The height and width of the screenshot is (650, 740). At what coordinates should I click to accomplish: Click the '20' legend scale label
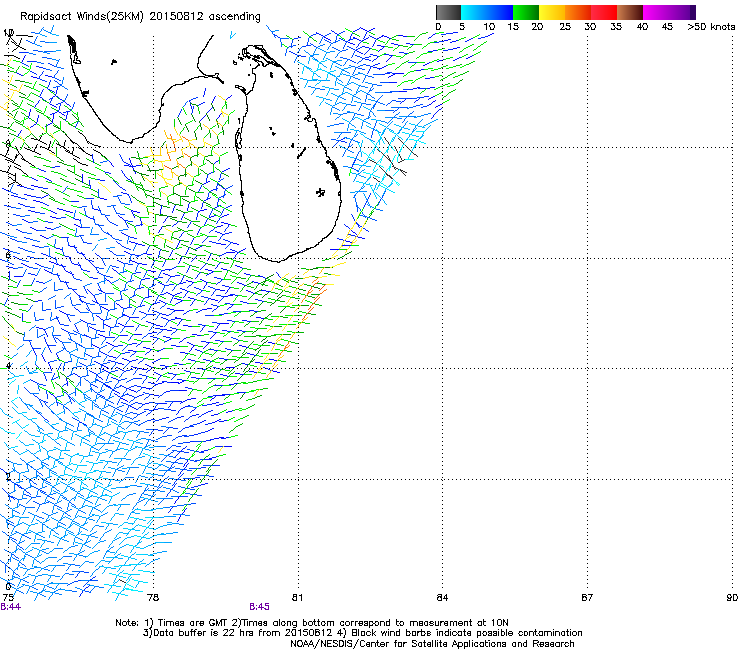click(537, 27)
